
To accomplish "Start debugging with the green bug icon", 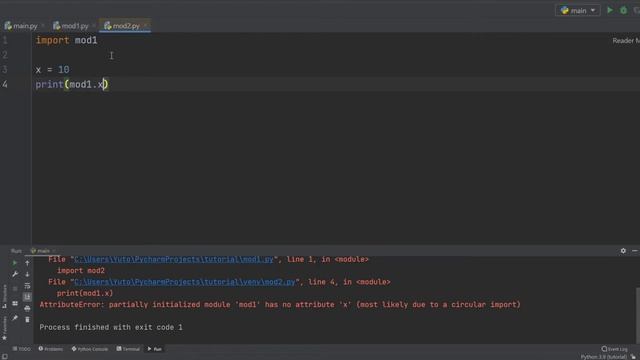I will point(623,10).
